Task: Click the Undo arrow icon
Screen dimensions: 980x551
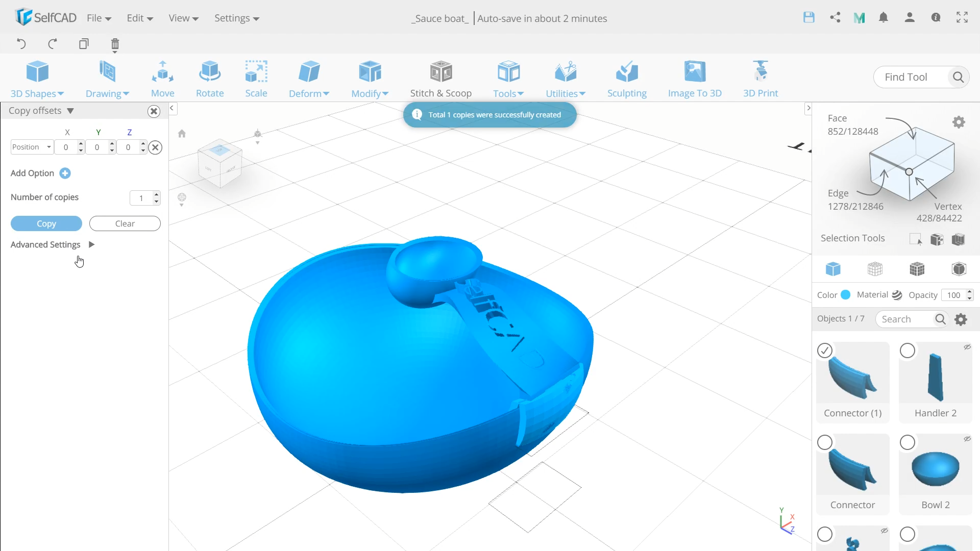Action: click(x=21, y=44)
